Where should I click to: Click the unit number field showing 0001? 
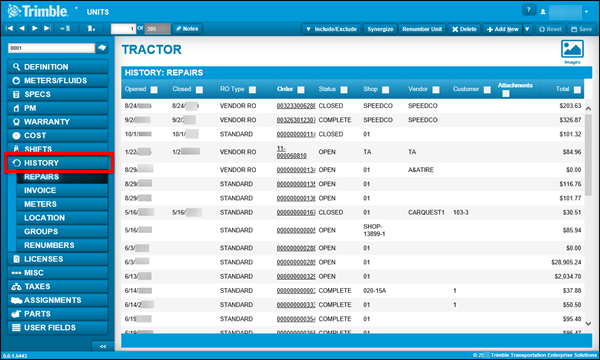click(x=51, y=48)
